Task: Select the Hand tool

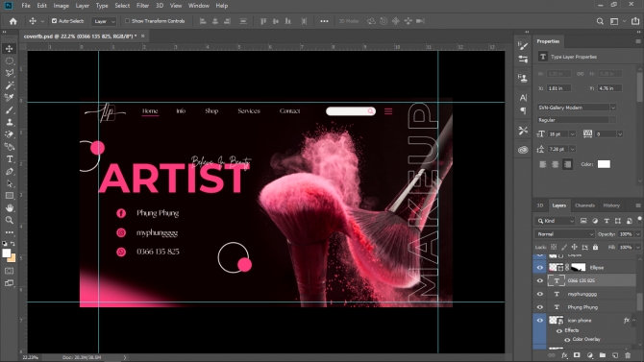Action: [9, 208]
